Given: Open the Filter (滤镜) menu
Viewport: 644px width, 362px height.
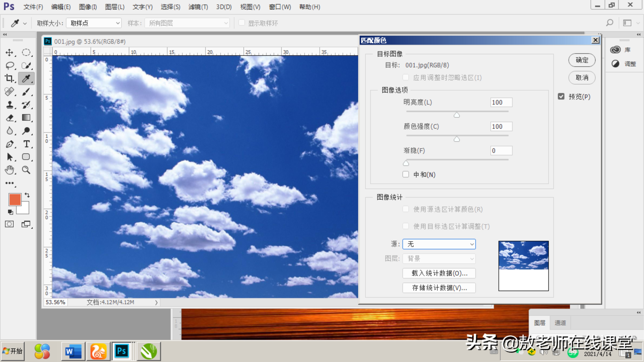Looking at the screenshot, I should pyautogui.click(x=198, y=7).
